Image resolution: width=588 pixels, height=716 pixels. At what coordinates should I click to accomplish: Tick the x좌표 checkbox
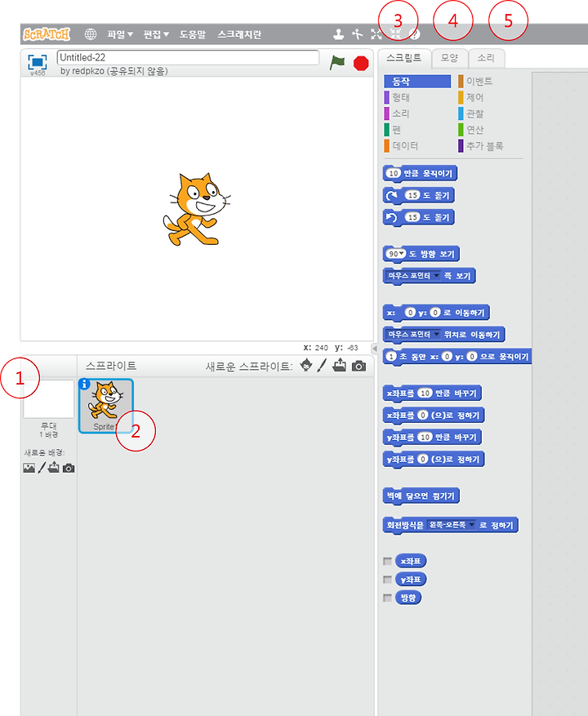(387, 561)
